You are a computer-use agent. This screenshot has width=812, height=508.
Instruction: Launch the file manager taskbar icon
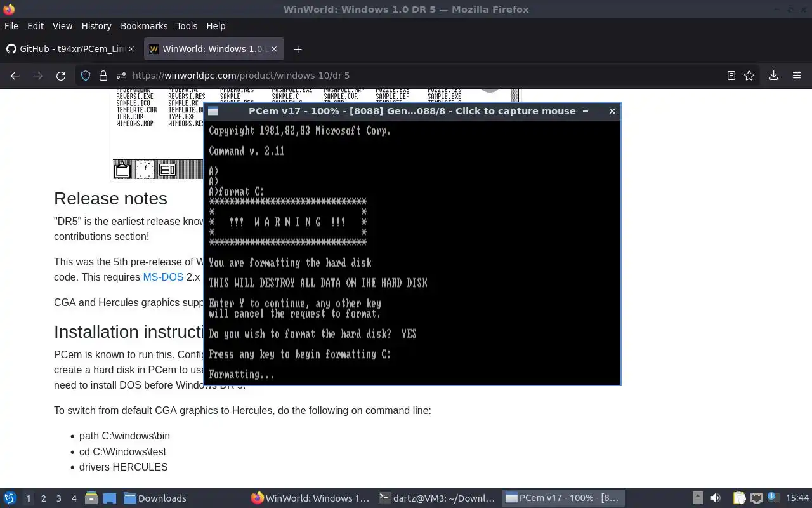pos(91,498)
